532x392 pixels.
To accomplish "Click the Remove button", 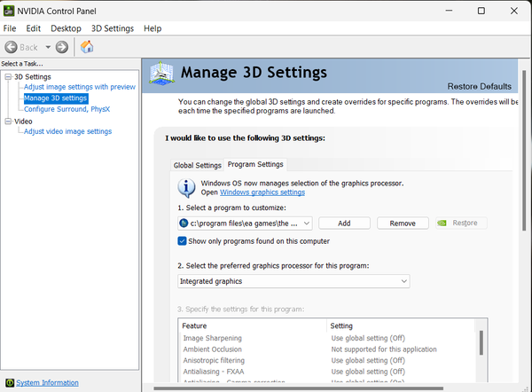I will pos(402,223).
